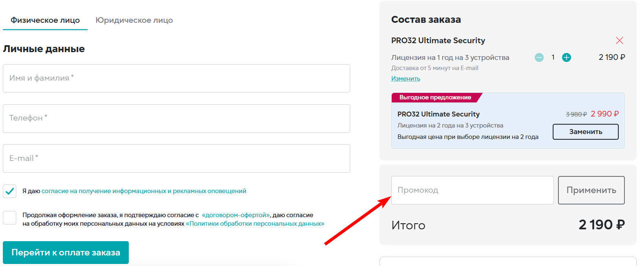644x266 pixels.
Task: Focus the E-mail input field
Action: tap(176, 158)
